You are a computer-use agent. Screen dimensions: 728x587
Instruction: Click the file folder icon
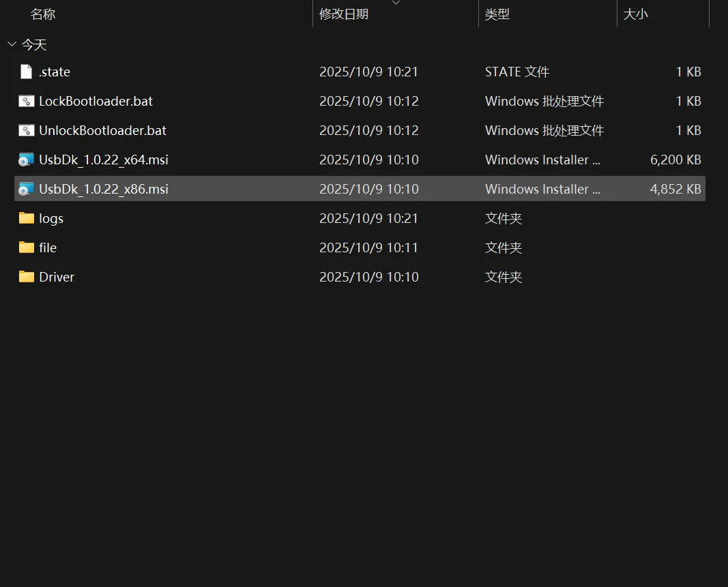coord(26,247)
